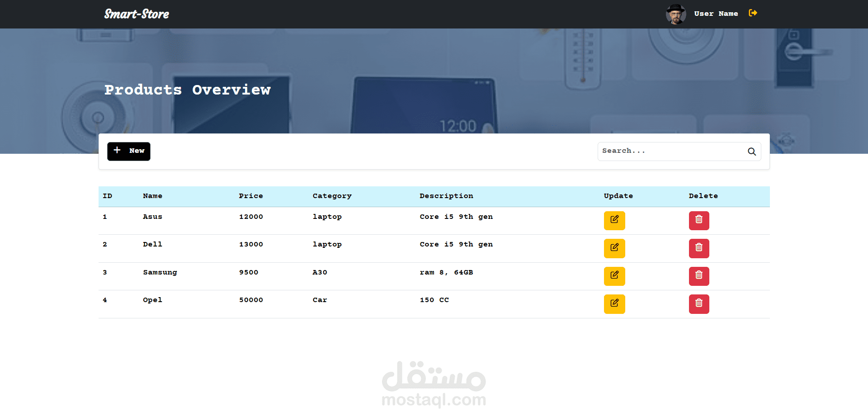Screen dimensions: 868x417
Task: Open the user avatar picture
Action: tap(676, 14)
